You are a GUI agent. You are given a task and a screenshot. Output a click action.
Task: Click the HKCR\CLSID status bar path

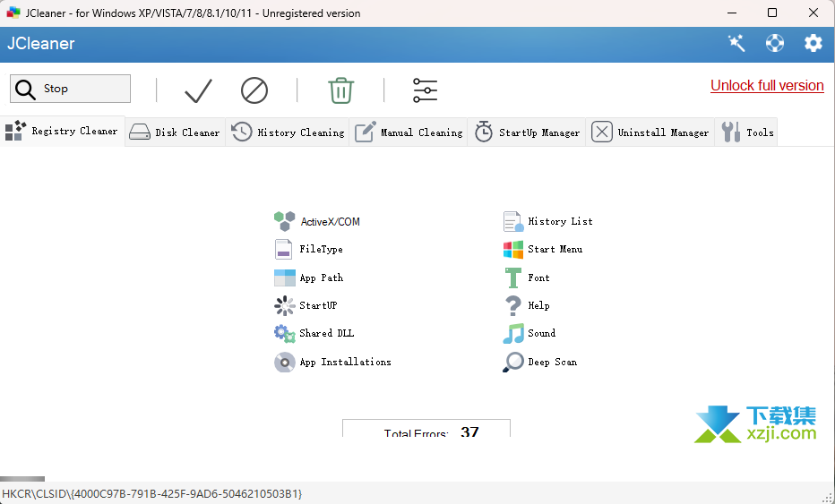152,494
